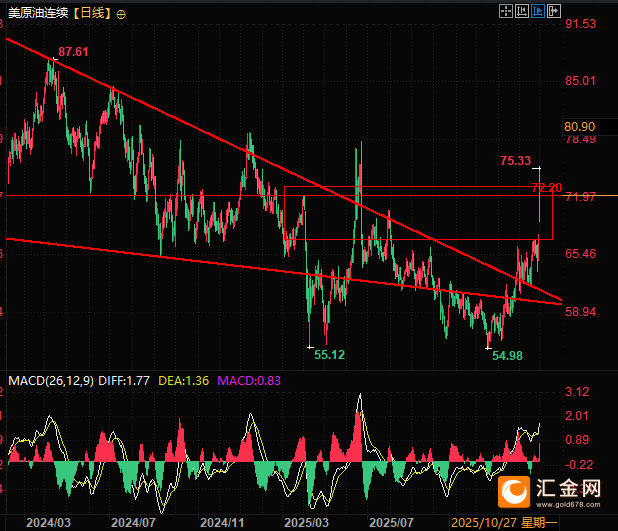Click the 2024/07 date axis label

133,523
